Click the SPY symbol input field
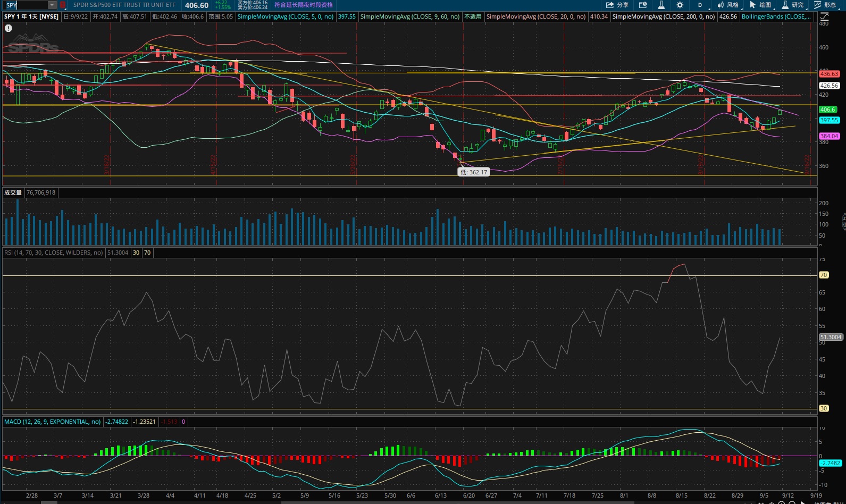The width and height of the screenshot is (846, 504). (27, 5)
